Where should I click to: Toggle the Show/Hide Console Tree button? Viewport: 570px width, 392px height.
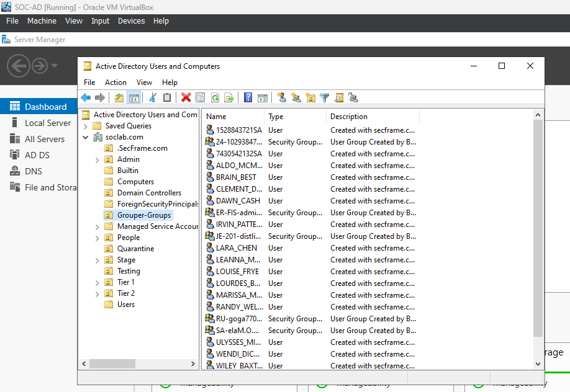[x=133, y=97]
